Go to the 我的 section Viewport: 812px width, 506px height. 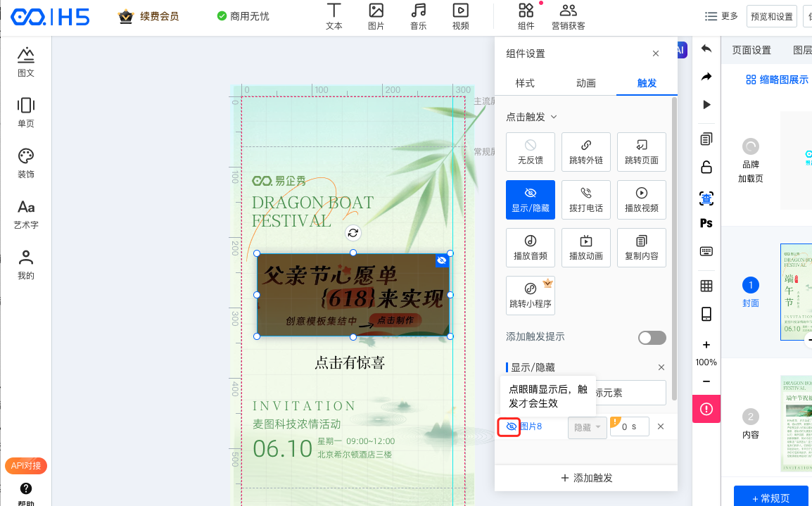pos(26,265)
